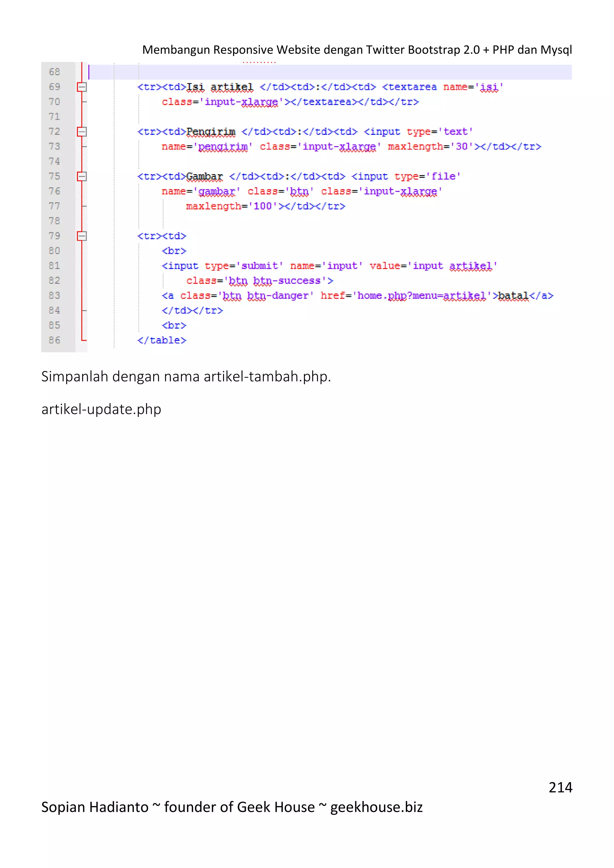Place cursor on highlighted empty line 68

(330, 72)
